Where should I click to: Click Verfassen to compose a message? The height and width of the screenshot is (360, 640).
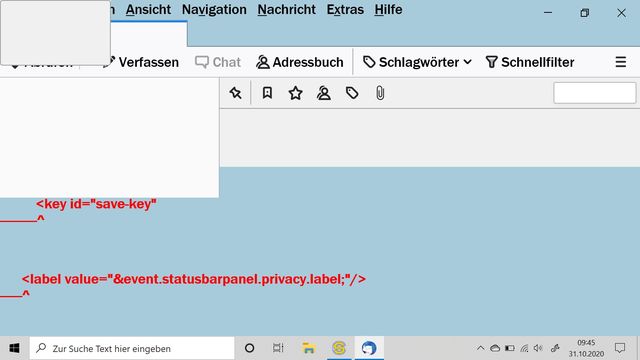[x=143, y=62]
